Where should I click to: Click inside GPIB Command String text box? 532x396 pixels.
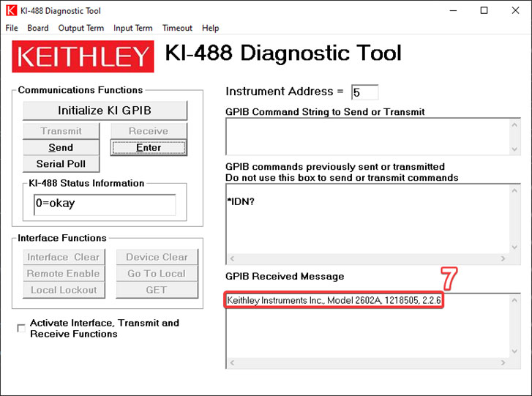(x=367, y=136)
